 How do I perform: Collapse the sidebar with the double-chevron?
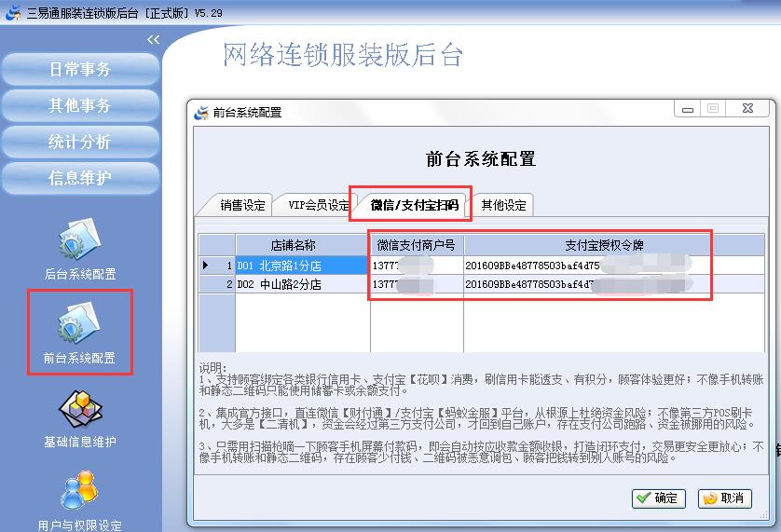154,39
